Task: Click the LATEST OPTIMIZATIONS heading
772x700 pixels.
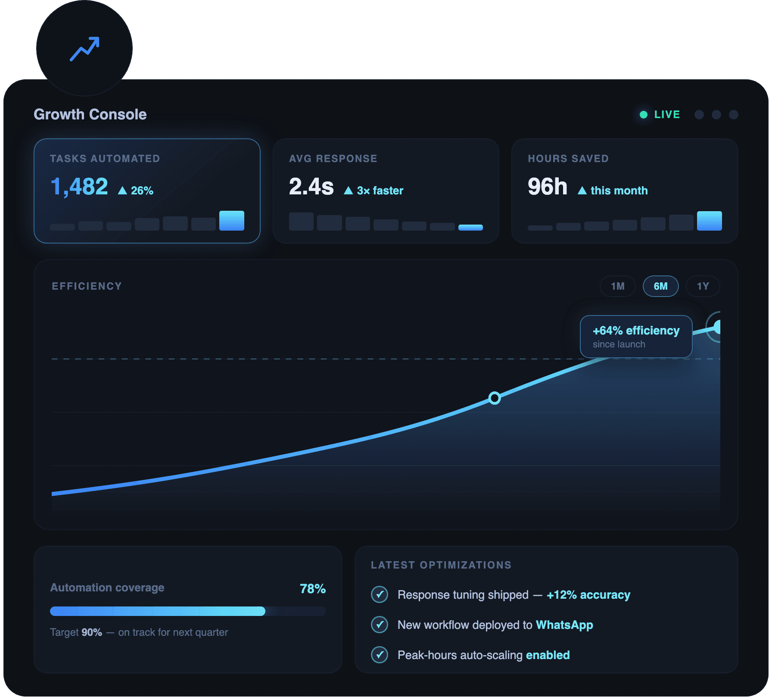Action: pos(441,565)
